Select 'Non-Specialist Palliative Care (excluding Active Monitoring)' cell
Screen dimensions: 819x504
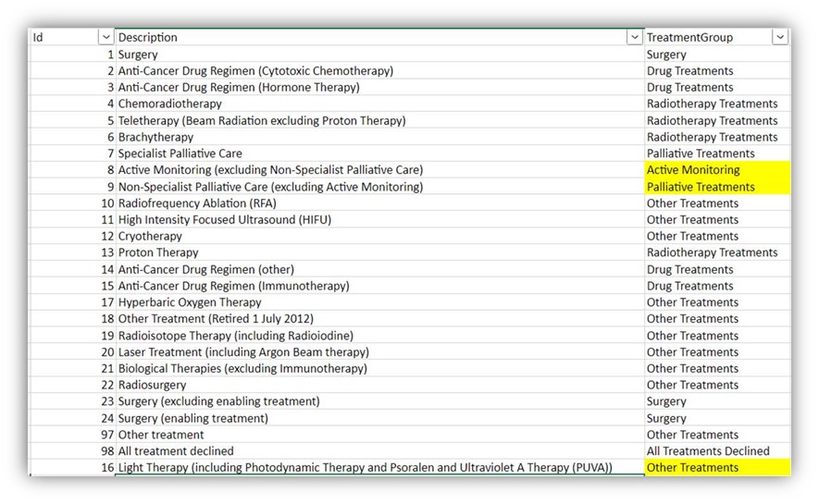(379, 187)
